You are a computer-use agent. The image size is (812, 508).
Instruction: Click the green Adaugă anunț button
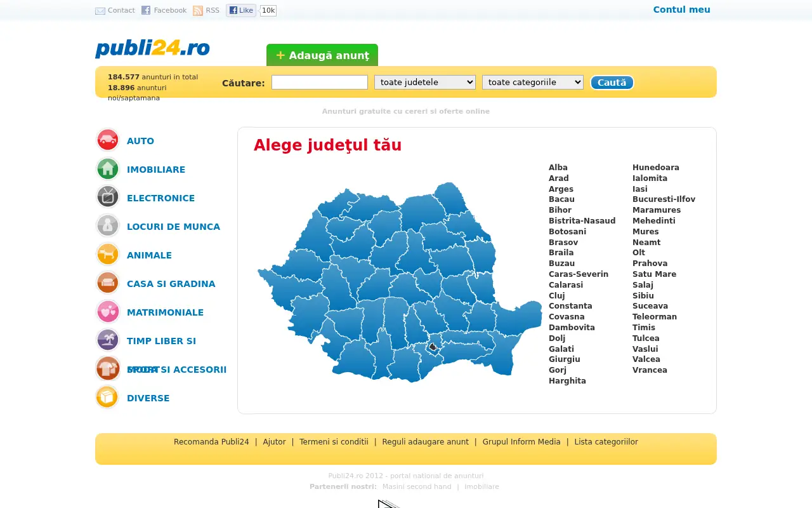[322, 55]
